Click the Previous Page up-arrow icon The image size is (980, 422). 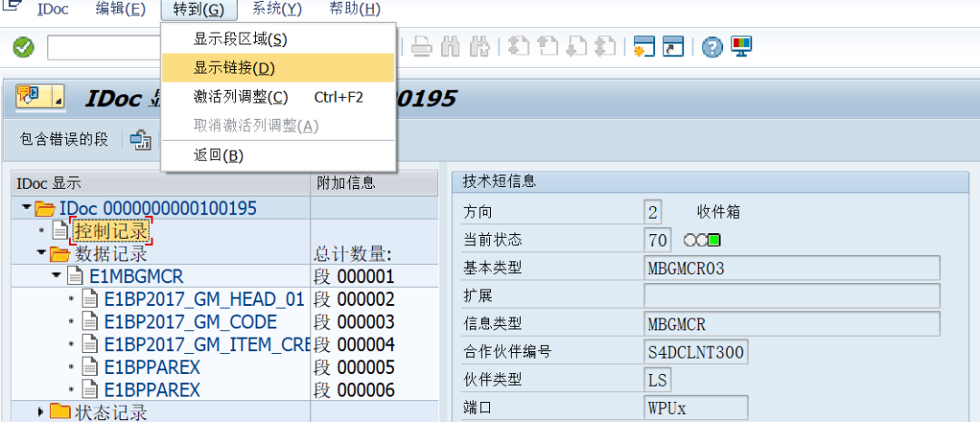click(x=547, y=47)
